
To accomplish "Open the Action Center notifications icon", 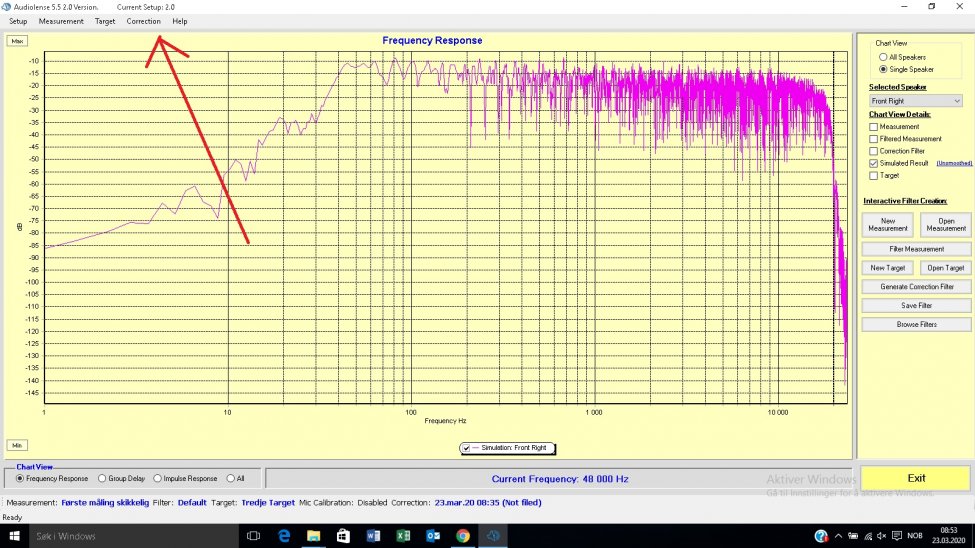I will pyautogui.click(x=897, y=536).
